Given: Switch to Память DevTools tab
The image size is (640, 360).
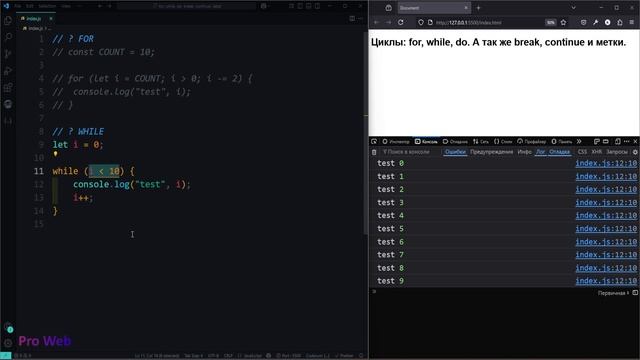Looking at the screenshot, I should pos(562,142).
